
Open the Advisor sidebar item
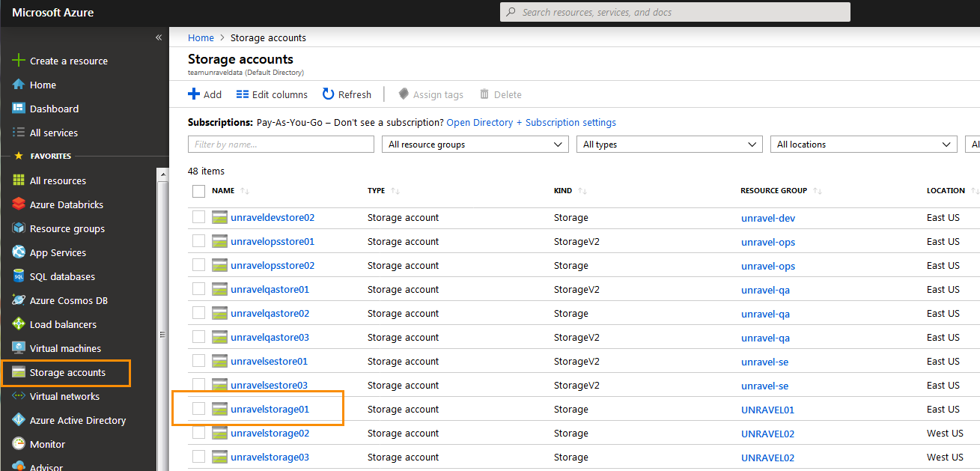(39, 467)
